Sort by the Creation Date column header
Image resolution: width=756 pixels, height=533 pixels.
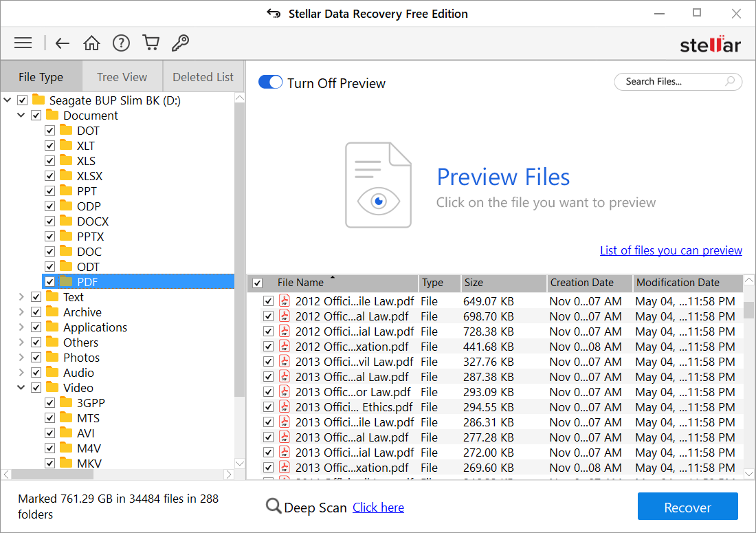(589, 283)
